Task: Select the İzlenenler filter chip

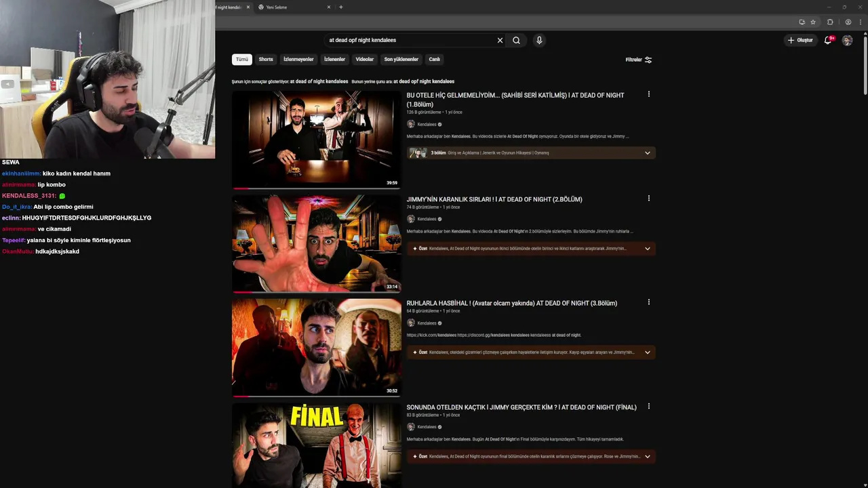Action: [334, 60]
